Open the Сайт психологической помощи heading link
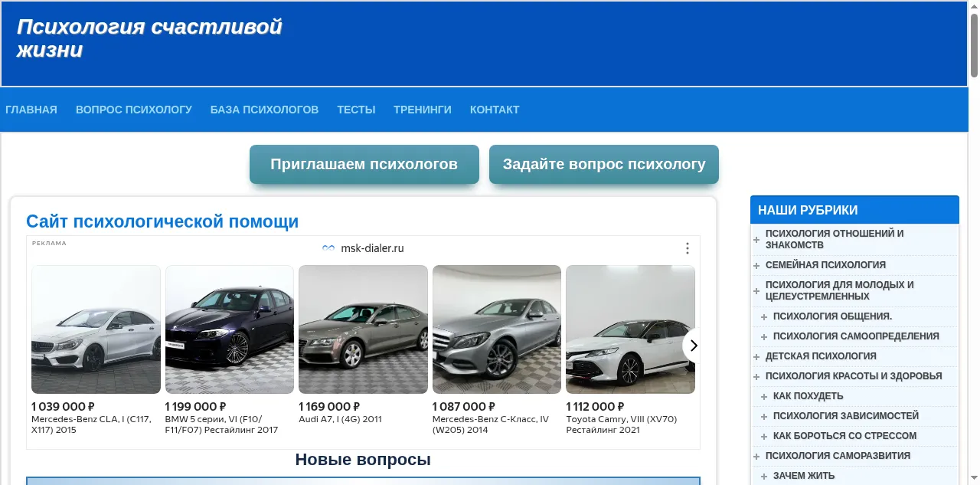980x485 pixels. [x=162, y=221]
